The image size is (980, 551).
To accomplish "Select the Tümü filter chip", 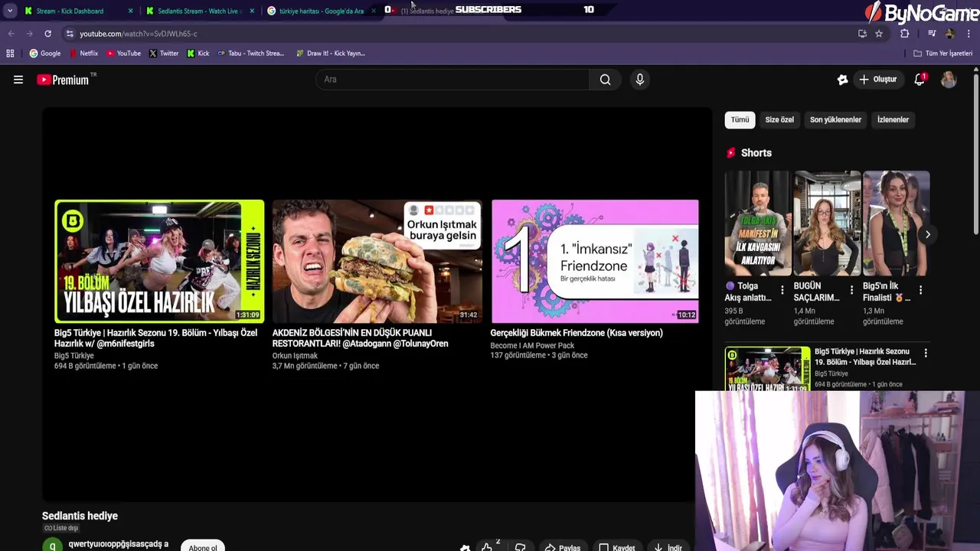I will (740, 119).
